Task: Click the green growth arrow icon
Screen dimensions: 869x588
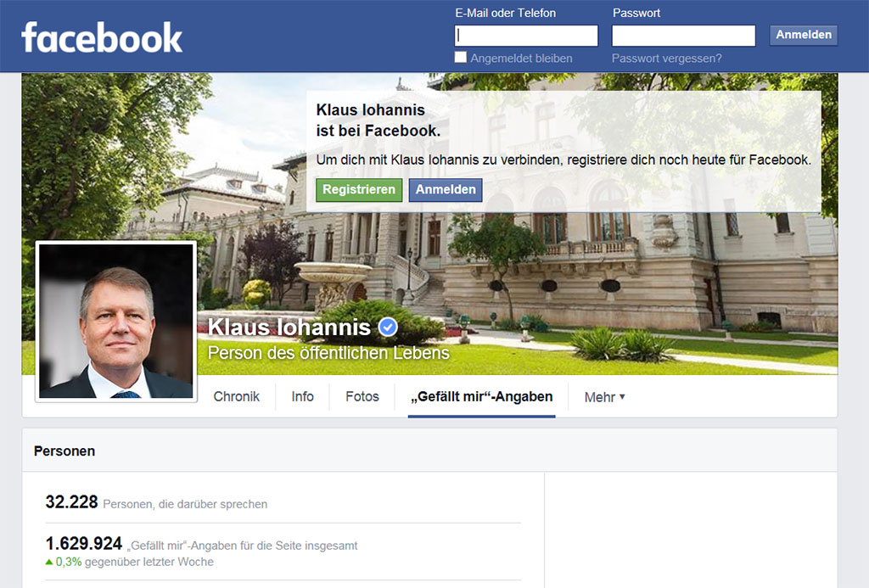Action: click(x=49, y=562)
